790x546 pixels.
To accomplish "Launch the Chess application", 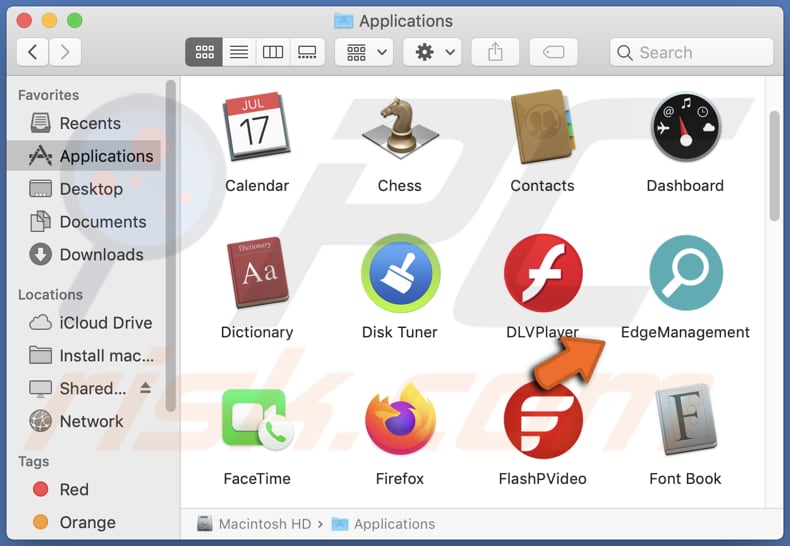I will coord(399,127).
